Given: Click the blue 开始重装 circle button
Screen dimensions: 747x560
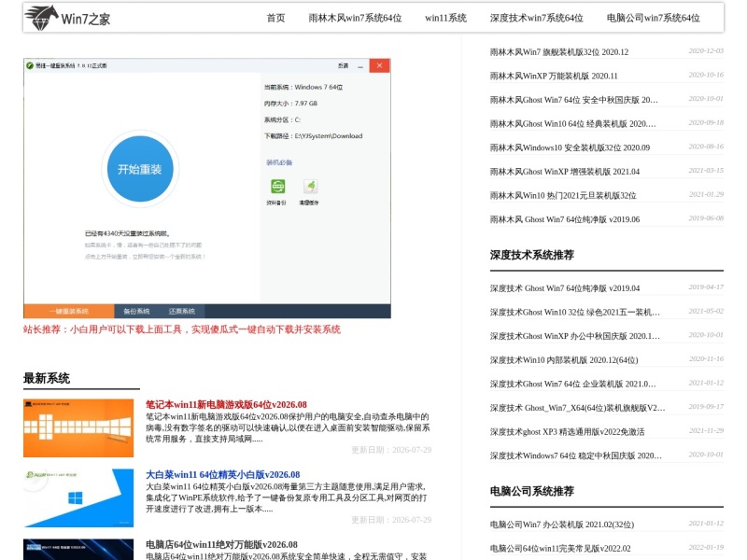Looking at the screenshot, I should (140, 169).
